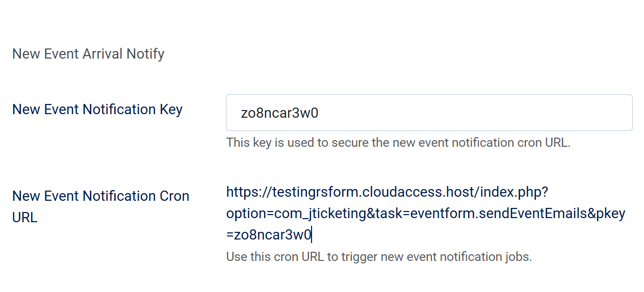Click the word 'task' in the cron URL

[389, 214]
